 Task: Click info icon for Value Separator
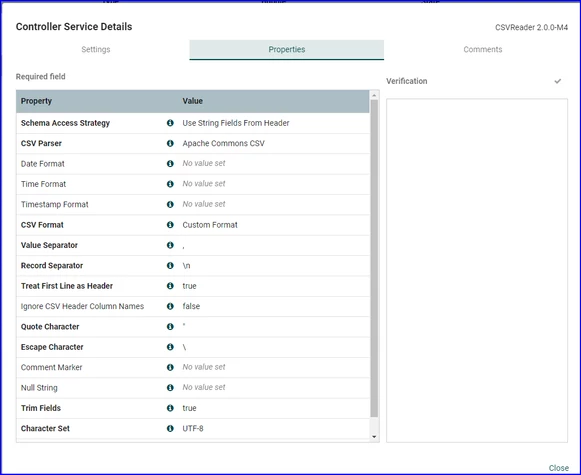[170, 245]
